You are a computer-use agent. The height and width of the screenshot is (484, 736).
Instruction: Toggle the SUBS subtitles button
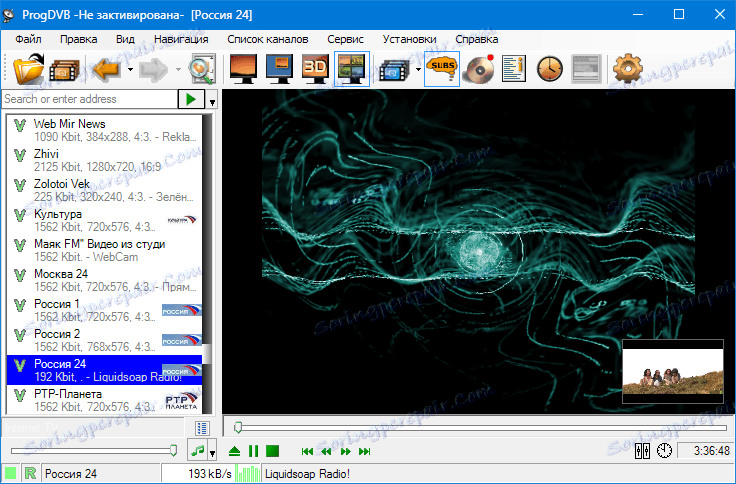[x=442, y=69]
